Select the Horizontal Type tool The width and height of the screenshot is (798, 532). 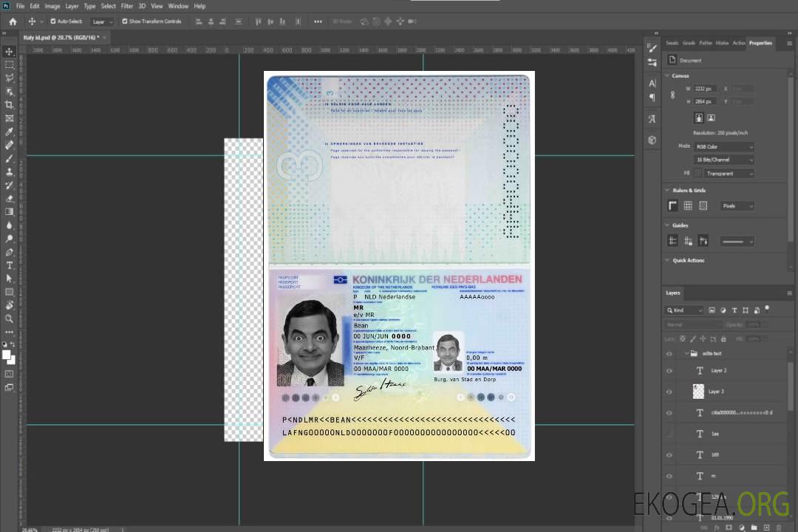[x=9, y=265]
